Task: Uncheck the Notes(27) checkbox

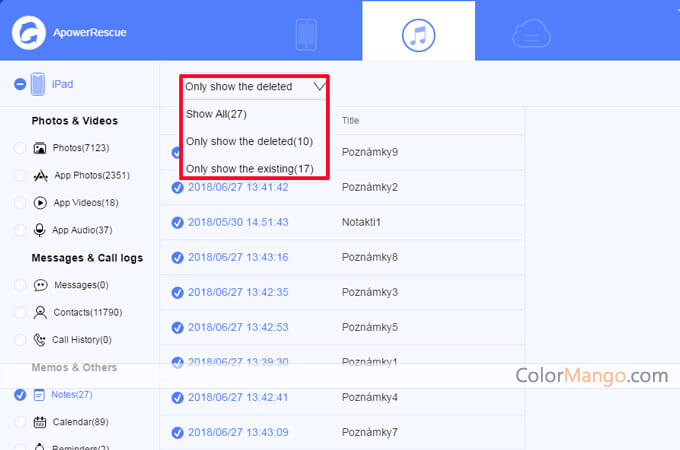Action: (20, 395)
